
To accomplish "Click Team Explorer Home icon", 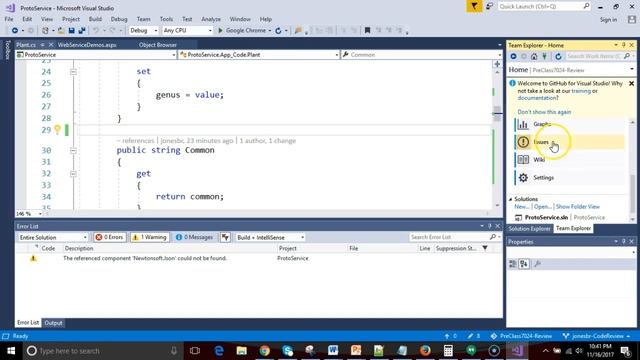I will point(534,56).
